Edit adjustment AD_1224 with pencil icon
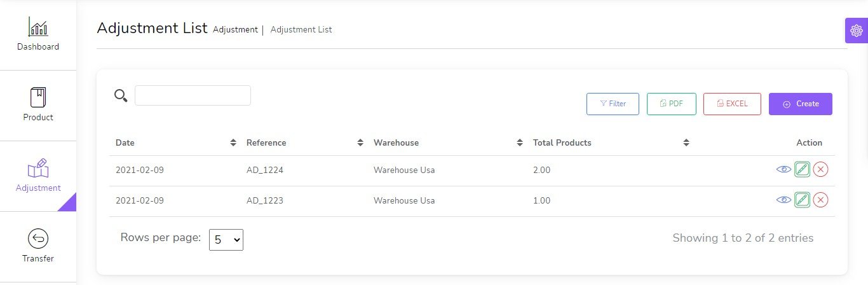This screenshot has width=868, height=285. click(802, 169)
